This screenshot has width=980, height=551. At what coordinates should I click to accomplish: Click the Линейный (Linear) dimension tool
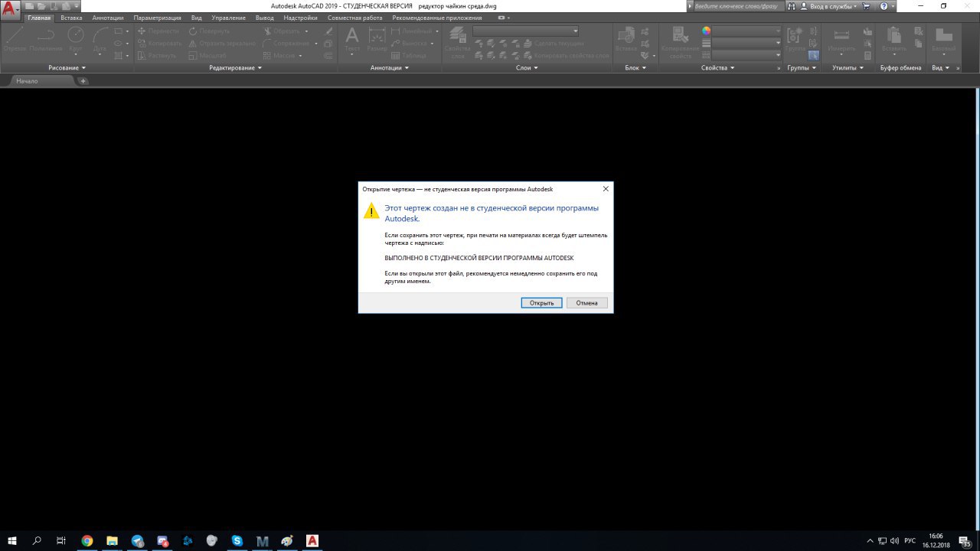(x=413, y=31)
